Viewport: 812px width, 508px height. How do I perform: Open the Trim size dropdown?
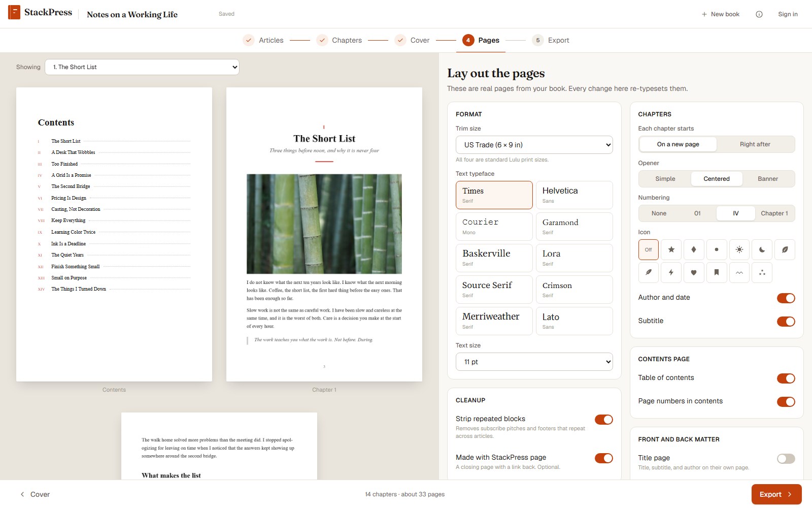coord(534,145)
